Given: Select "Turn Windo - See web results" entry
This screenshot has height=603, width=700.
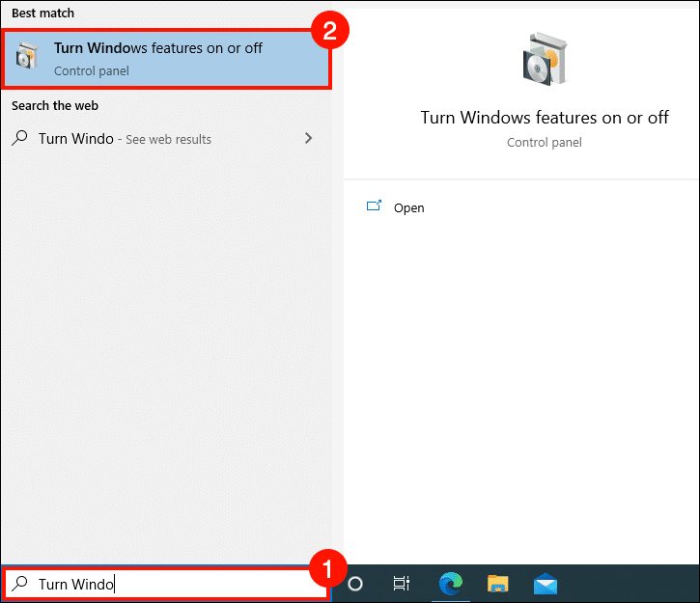Looking at the screenshot, I should [125, 139].
